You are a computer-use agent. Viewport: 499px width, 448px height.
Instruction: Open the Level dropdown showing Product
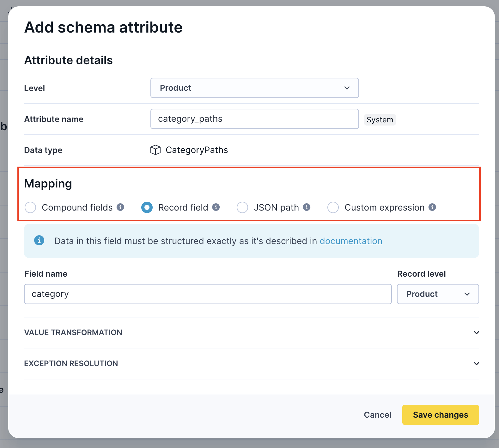254,88
